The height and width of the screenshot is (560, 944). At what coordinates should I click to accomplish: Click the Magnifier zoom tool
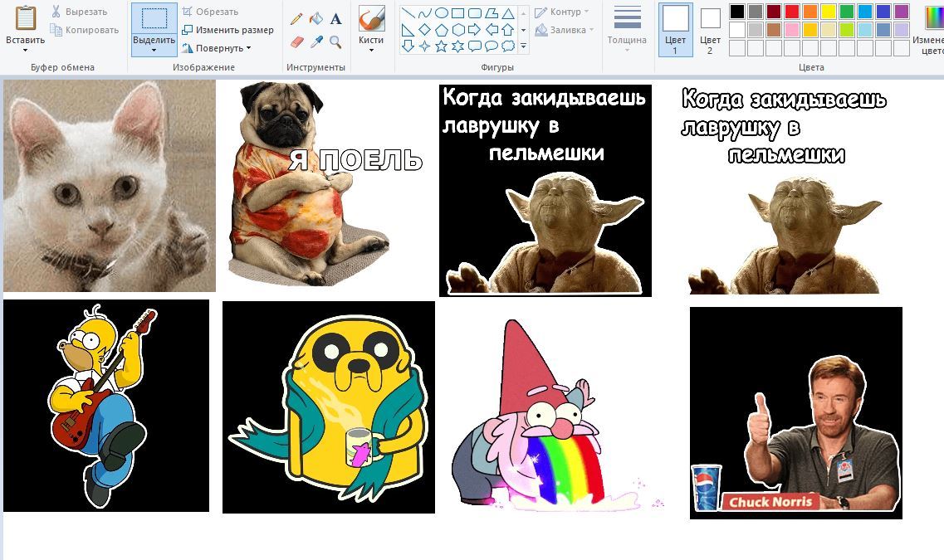[x=336, y=41]
